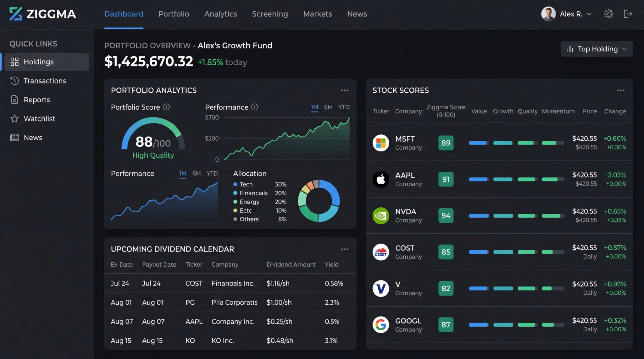Go to the Screening tab

point(270,14)
